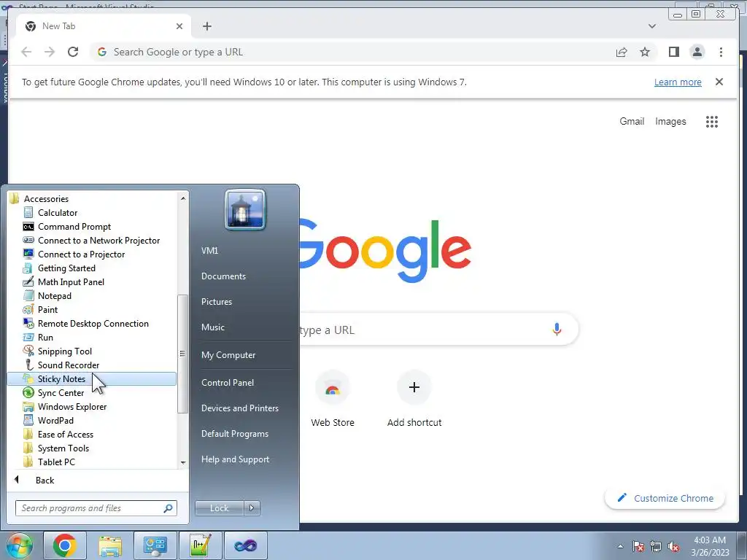
Task: Open Sound Recorder
Action: (x=68, y=365)
